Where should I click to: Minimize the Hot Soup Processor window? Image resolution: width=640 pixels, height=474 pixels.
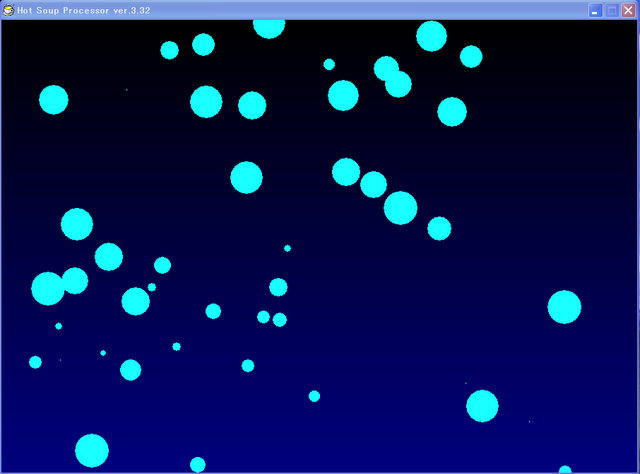pos(595,11)
